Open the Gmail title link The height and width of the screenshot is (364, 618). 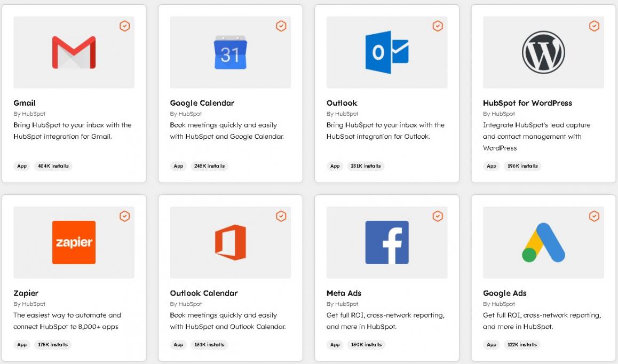click(x=25, y=103)
